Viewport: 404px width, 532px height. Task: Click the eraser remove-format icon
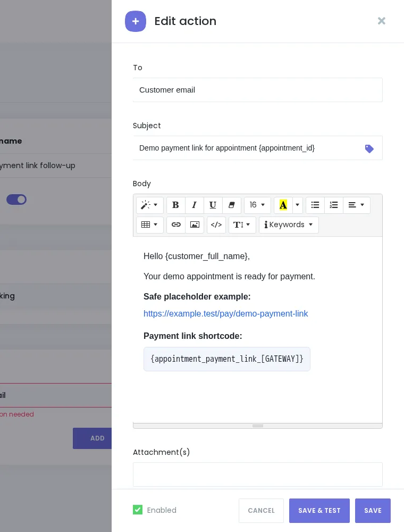[x=231, y=205]
